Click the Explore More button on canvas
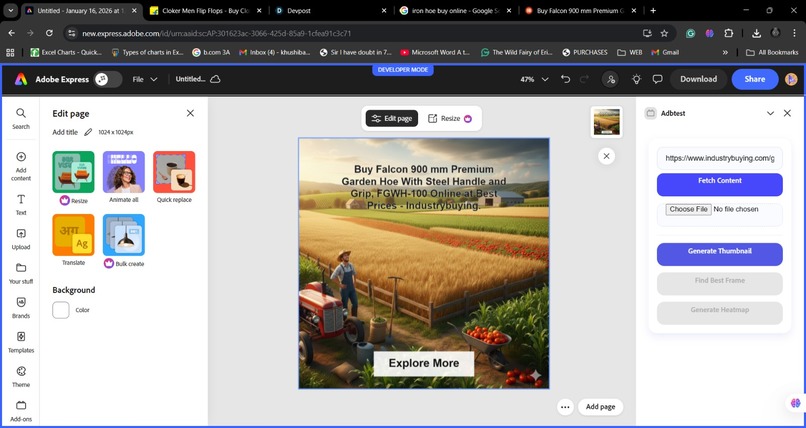 [x=424, y=363]
